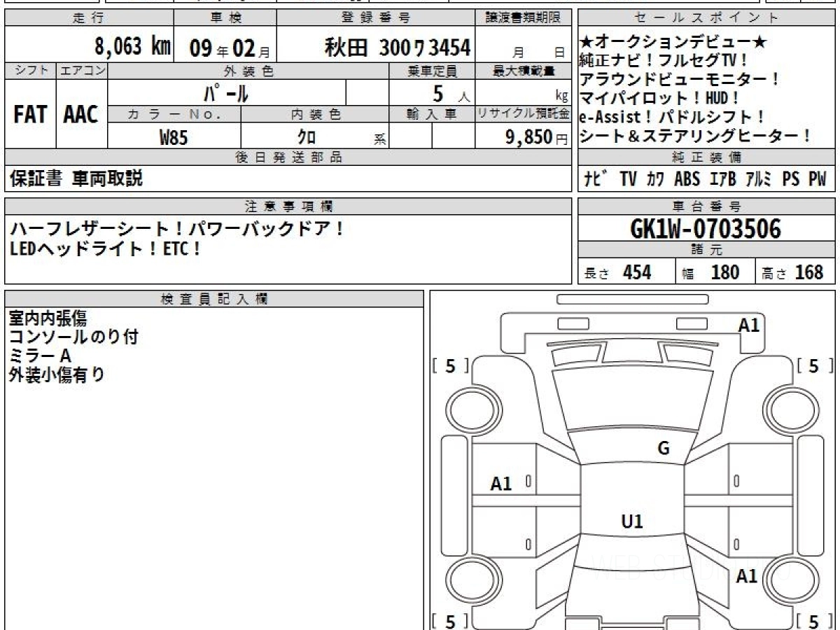Click the AAC air conditioner cell

coord(81,115)
